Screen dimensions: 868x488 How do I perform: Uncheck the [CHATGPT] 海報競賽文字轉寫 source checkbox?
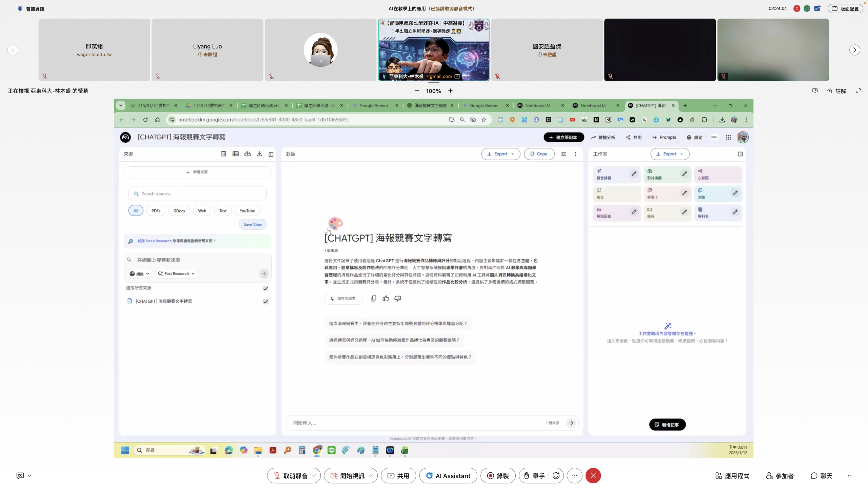pos(265,302)
